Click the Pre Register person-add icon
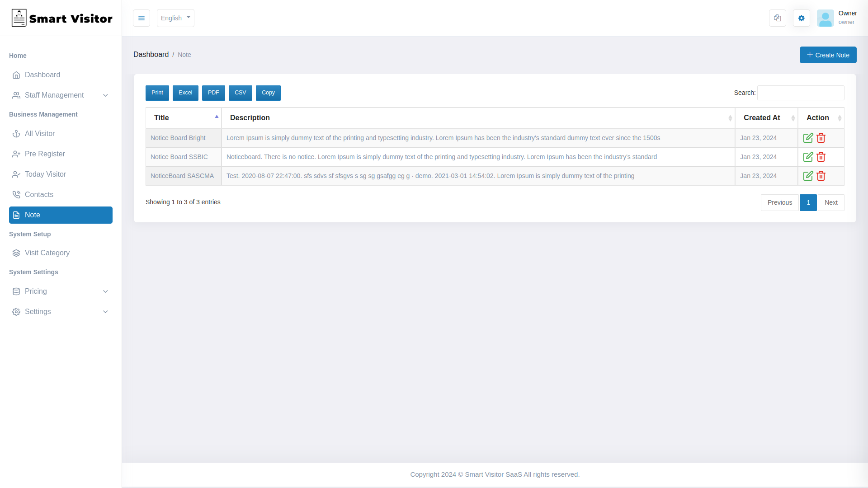 [x=17, y=154]
